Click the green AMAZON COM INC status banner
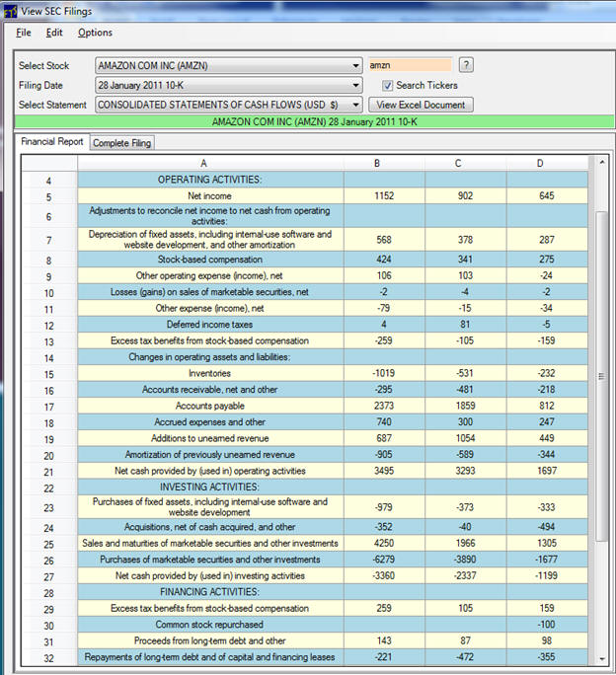This screenshot has height=675, width=616. tap(315, 121)
